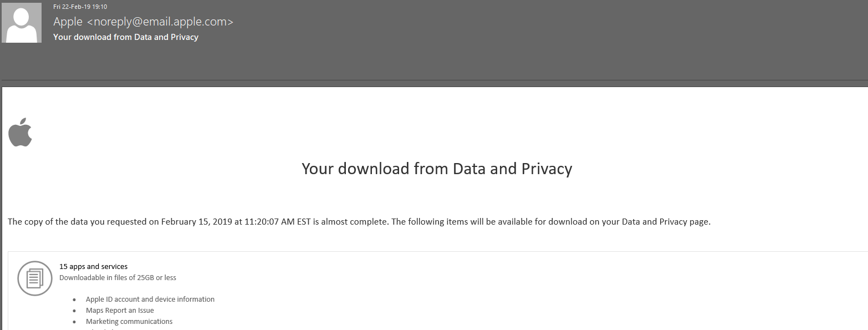Select Apple ID account and device information

point(150,299)
